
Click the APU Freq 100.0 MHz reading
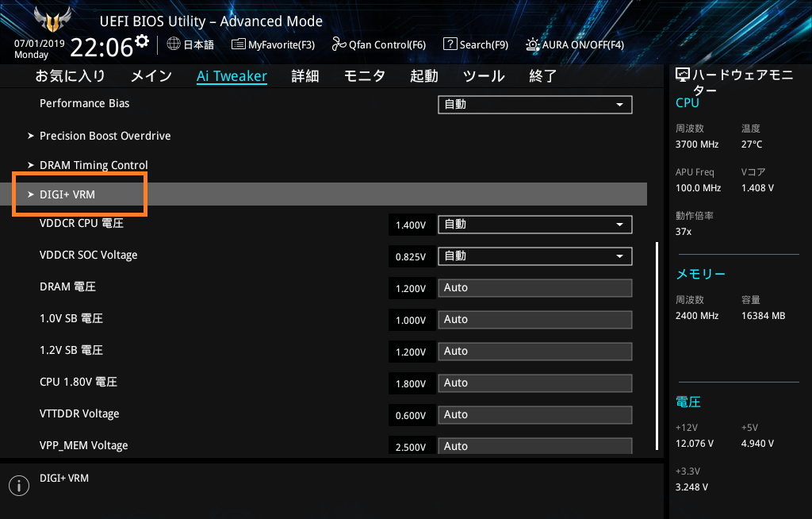(698, 188)
